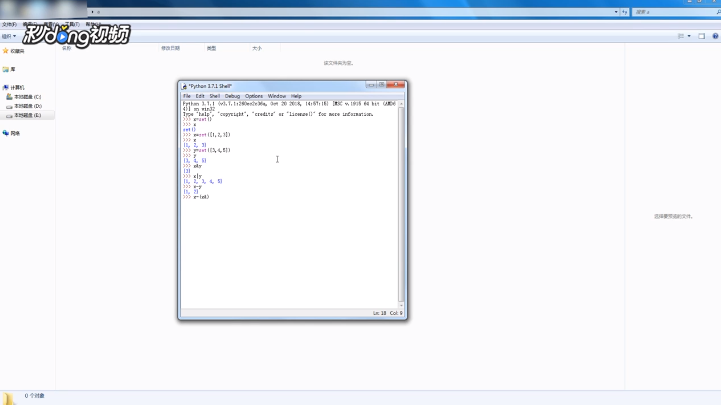Click the y=set([3,4,5]) line
721x405 pixels.
point(206,150)
